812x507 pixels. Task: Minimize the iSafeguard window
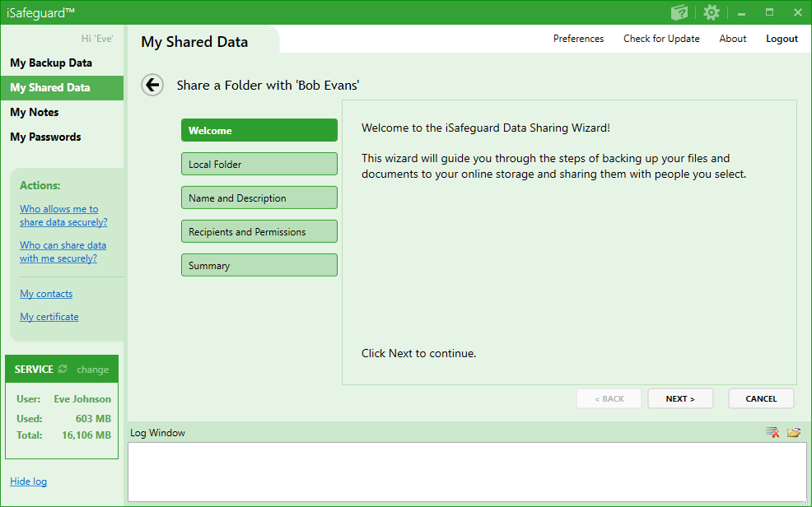click(x=741, y=13)
